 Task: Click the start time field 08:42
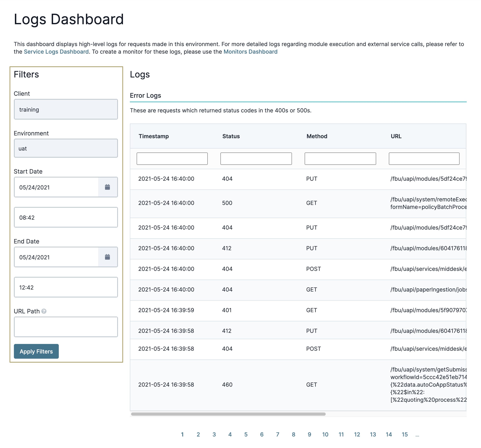pyautogui.click(x=66, y=217)
